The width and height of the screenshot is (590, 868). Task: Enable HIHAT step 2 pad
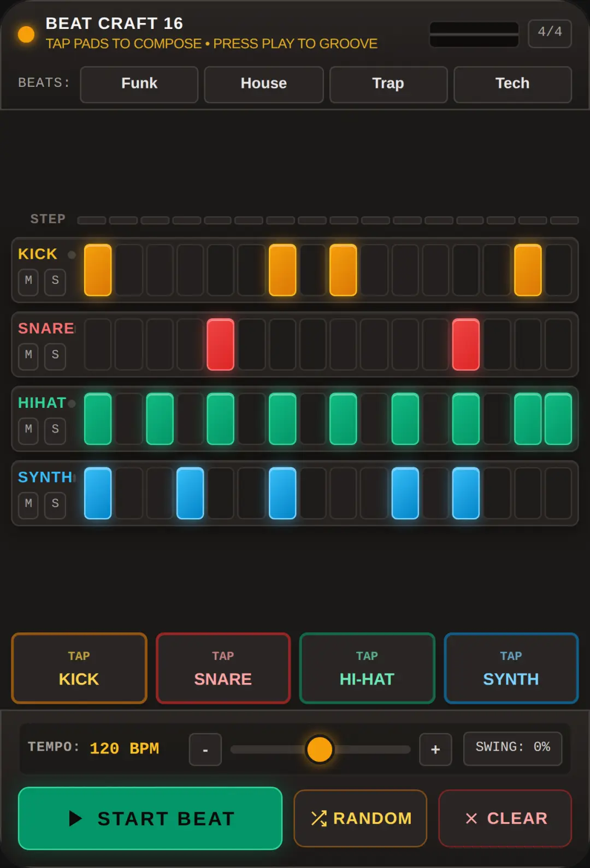[129, 419]
